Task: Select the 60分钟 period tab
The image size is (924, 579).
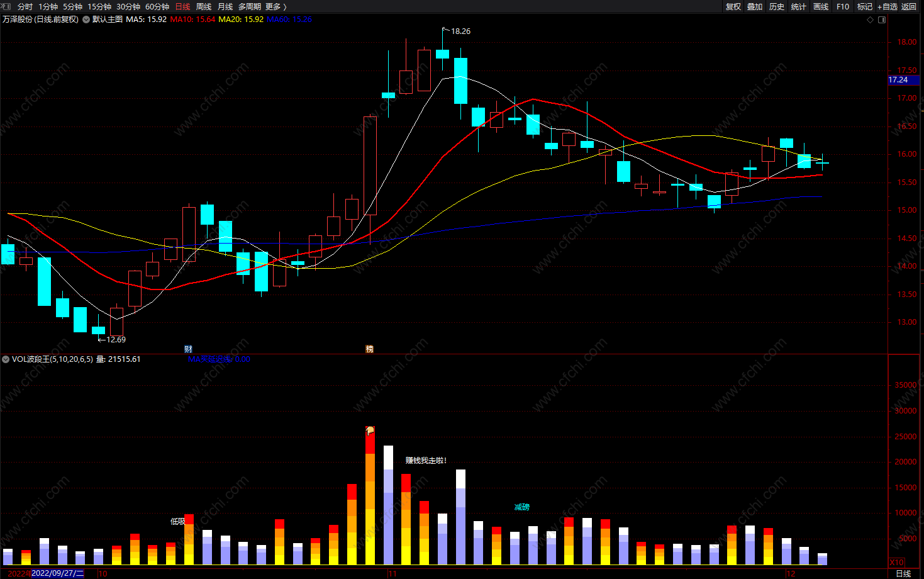Action: (x=157, y=6)
